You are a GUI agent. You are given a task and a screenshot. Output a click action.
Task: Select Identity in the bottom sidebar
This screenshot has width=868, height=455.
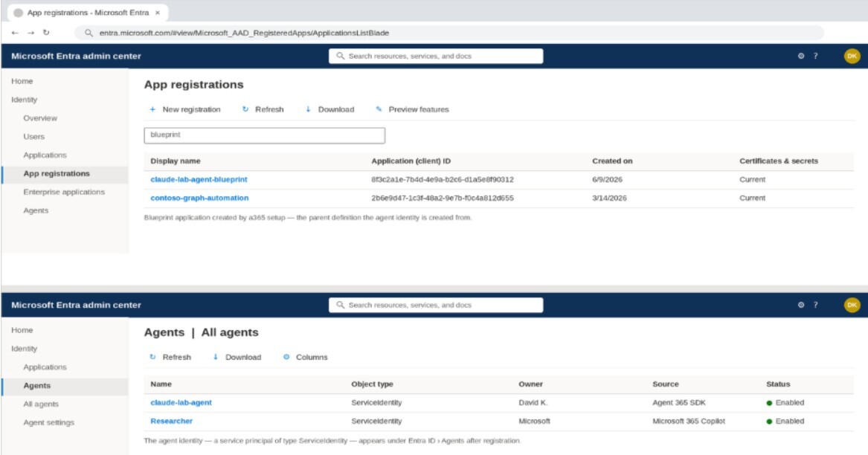click(25, 349)
